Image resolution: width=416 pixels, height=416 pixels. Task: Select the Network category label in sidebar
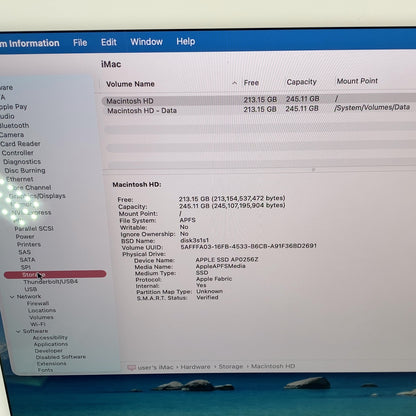(x=29, y=296)
